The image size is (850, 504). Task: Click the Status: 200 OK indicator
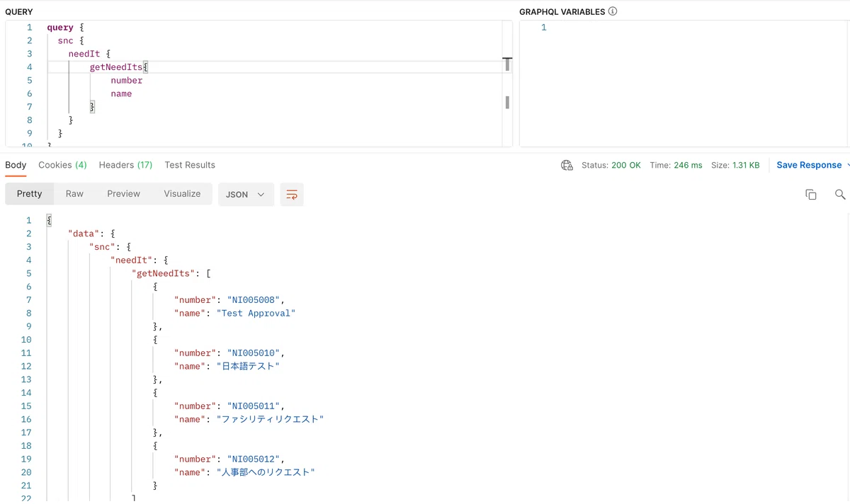(611, 165)
